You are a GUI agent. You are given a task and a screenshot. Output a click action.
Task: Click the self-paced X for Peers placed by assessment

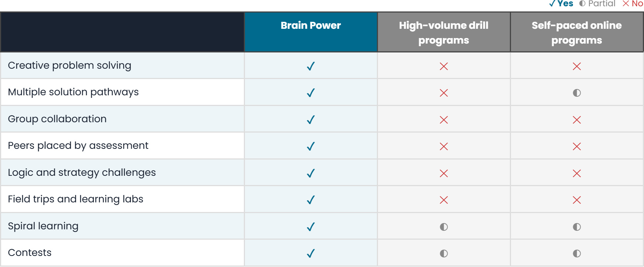577,146
